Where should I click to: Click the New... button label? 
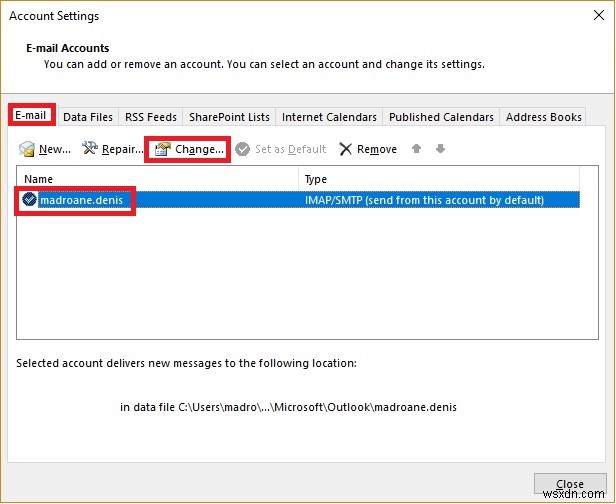(55, 149)
